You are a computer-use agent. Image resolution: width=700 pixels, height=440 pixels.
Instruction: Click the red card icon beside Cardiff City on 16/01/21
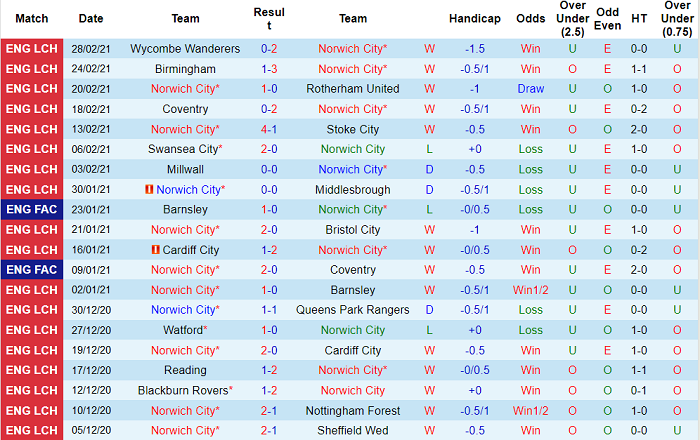coord(157,250)
